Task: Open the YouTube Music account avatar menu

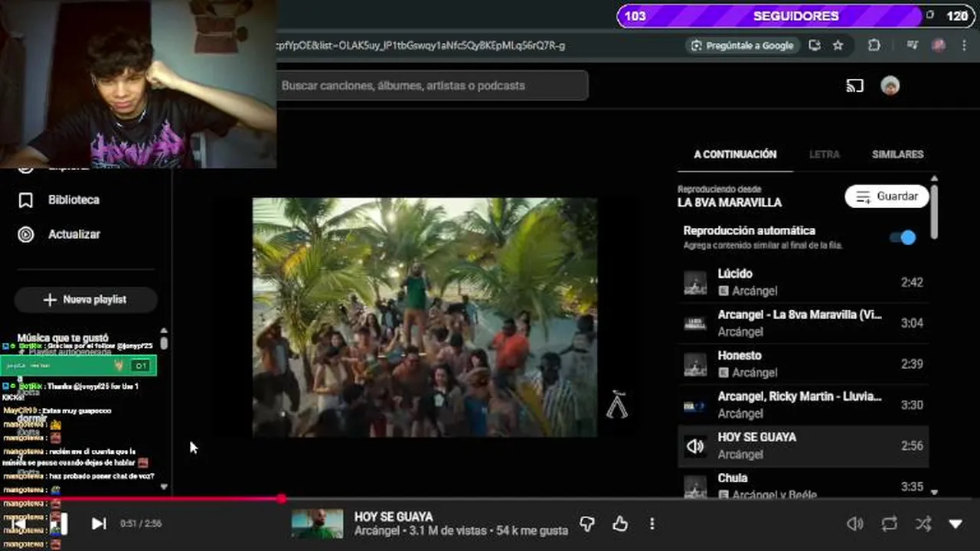Action: click(890, 86)
